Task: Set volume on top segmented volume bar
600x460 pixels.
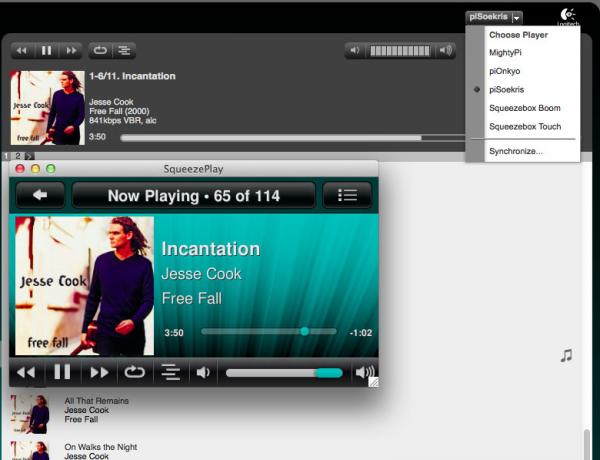Action: (x=400, y=51)
